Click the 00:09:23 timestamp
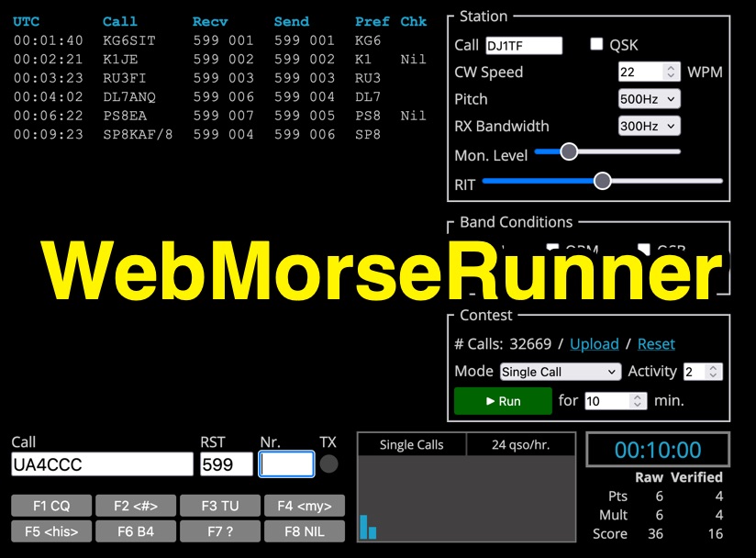The height and width of the screenshot is (558, 756). pyautogui.click(x=49, y=135)
